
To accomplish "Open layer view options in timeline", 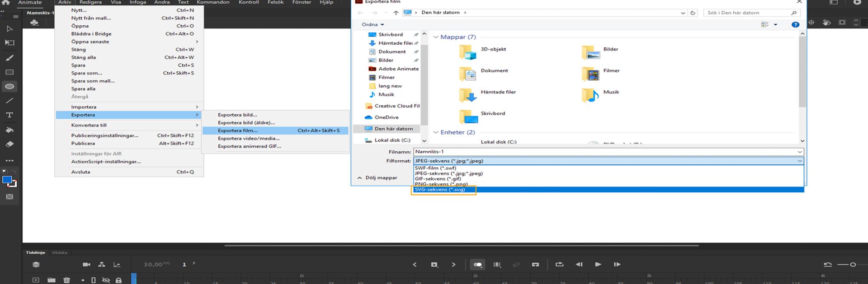I will [x=36, y=265].
